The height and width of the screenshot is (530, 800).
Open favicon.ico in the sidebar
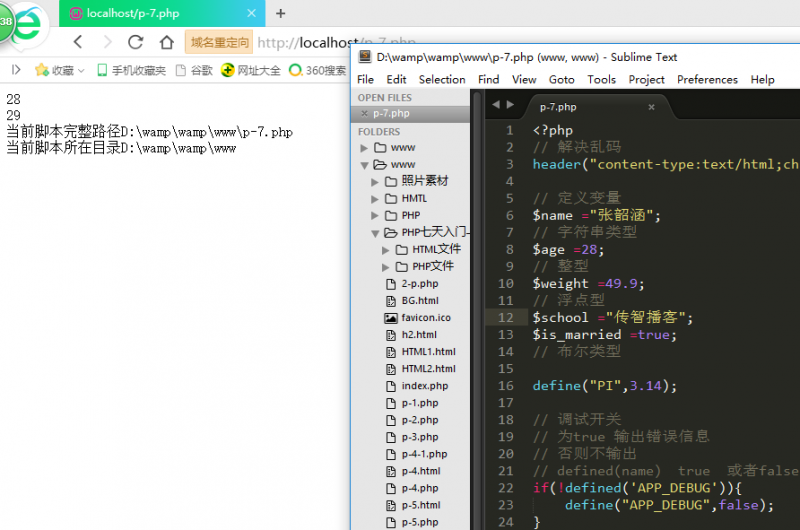pos(426,318)
